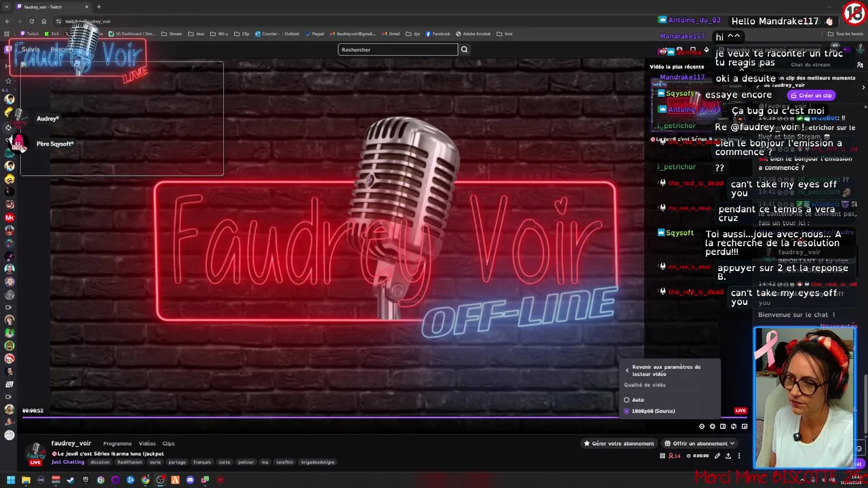Click the red MK channel avatar in sidebar
This screenshot has width=868, height=488.
(x=9, y=218)
